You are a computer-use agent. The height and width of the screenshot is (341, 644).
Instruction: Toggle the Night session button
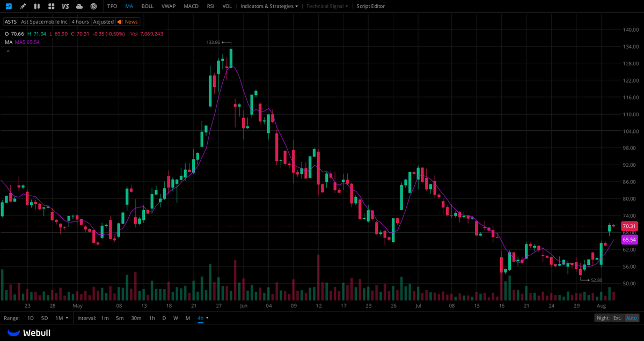pos(603,318)
